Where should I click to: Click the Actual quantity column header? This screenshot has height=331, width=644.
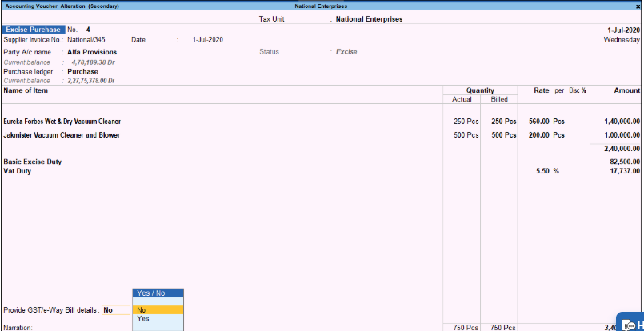462,99
